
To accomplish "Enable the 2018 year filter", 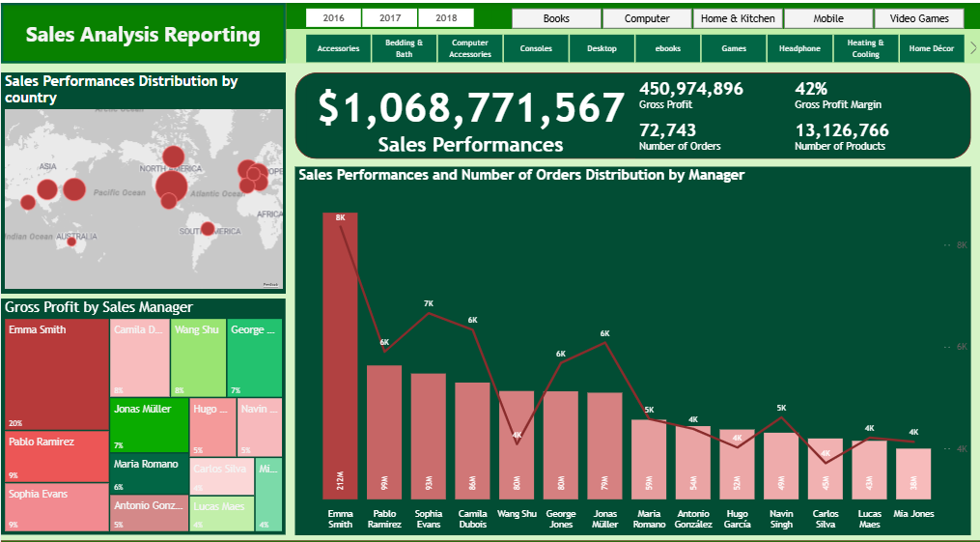I will 446,18.
